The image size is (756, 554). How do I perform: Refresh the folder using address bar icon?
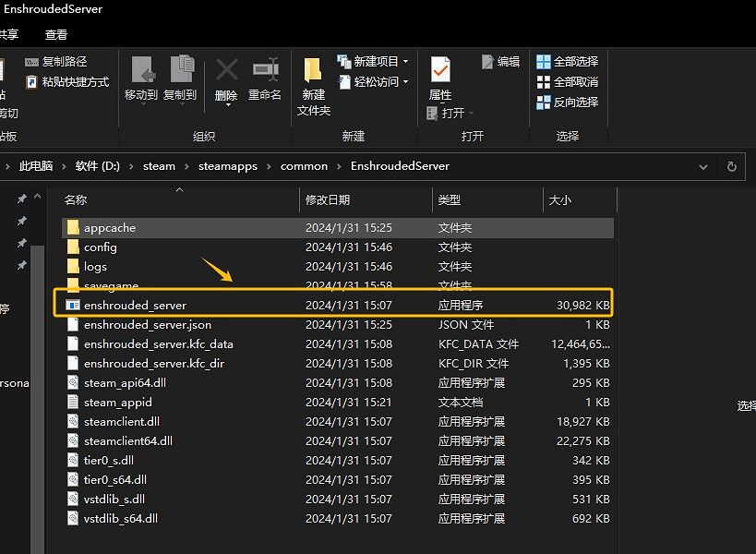pyautogui.click(x=731, y=166)
